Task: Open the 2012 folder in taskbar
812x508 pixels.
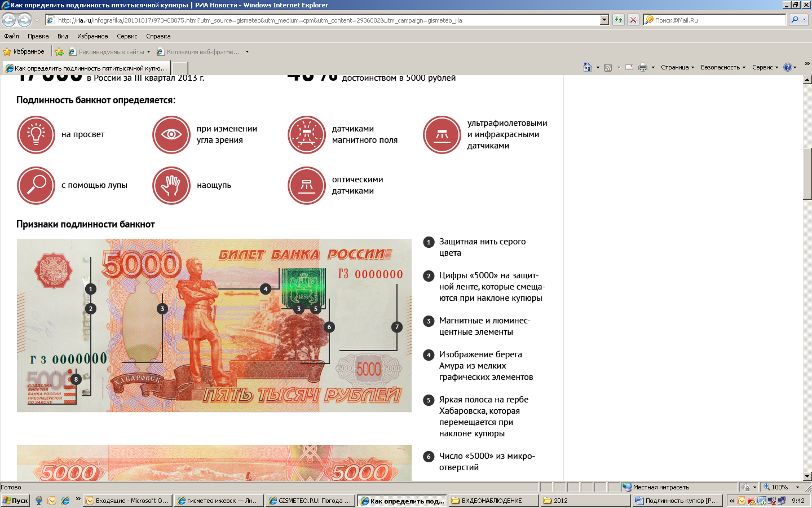Action: [585, 501]
